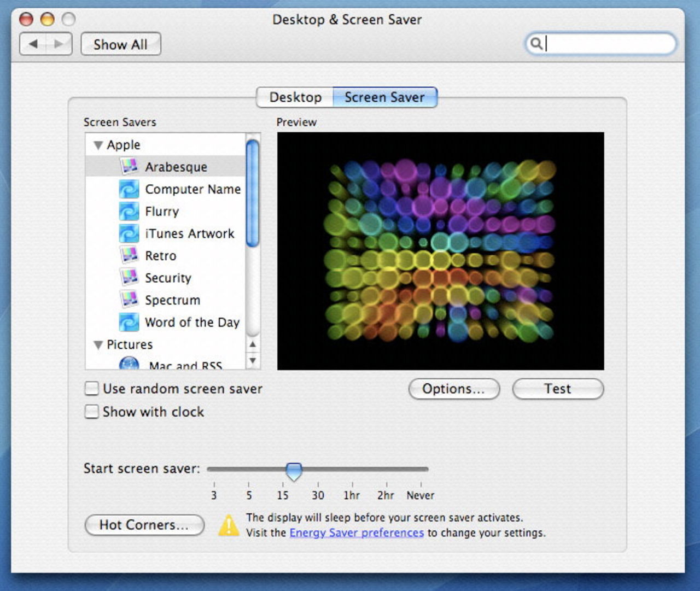The height and width of the screenshot is (591, 700).
Task: Choose the iTunes Artwork screen saver icon
Action: (130, 233)
